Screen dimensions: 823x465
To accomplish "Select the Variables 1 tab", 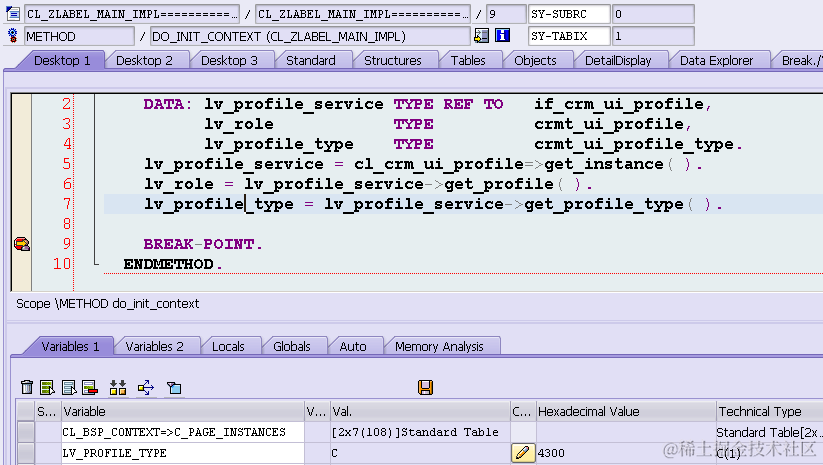I will tap(70, 346).
